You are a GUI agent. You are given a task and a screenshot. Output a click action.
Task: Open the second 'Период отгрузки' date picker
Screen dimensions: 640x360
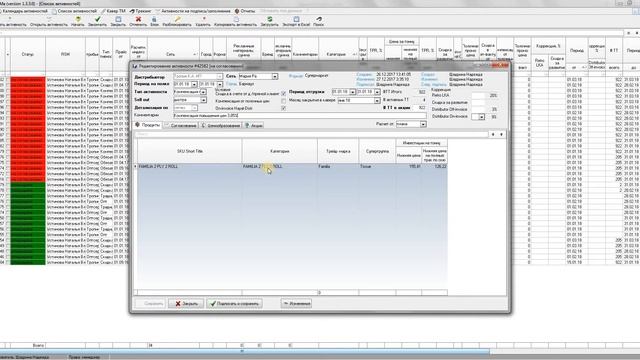378,92
